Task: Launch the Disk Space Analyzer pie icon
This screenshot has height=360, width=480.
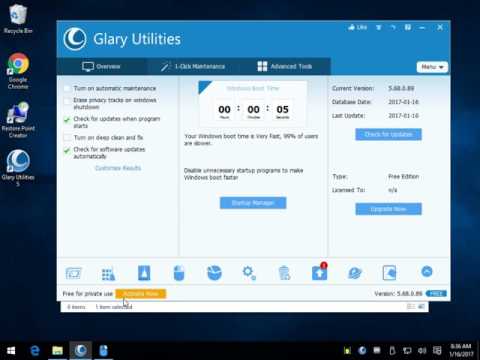Action: 214,273
